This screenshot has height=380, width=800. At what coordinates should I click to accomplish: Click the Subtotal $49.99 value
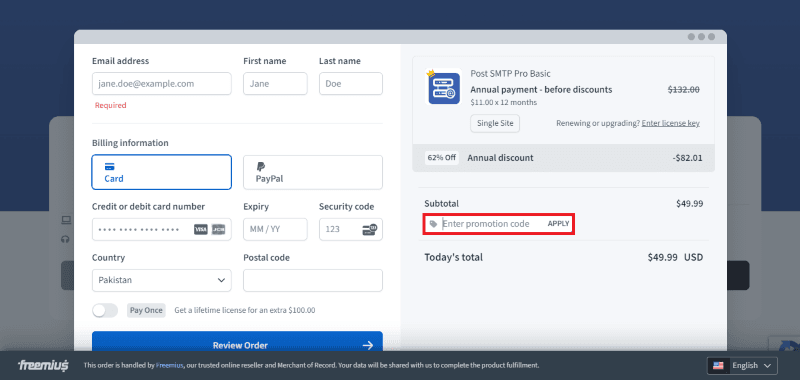(689, 204)
